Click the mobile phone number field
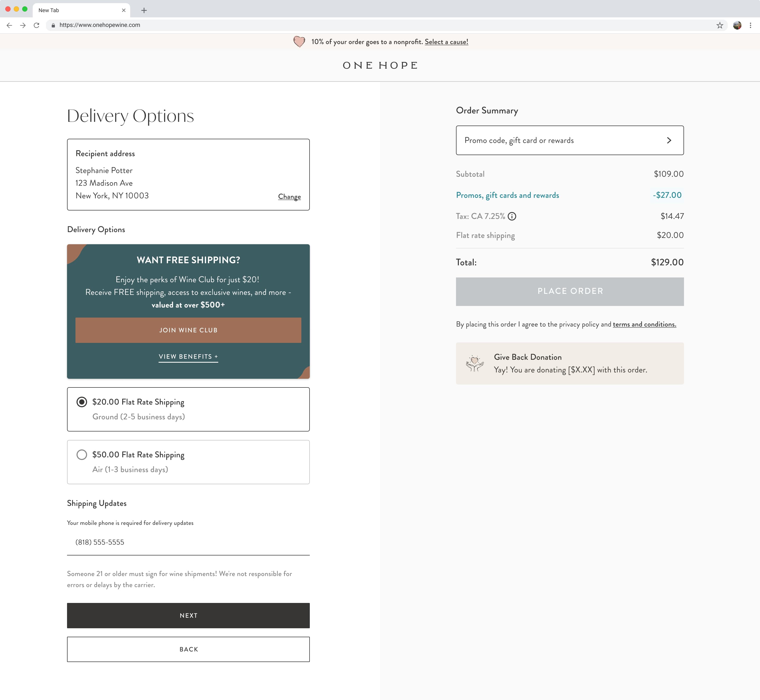 click(x=188, y=543)
